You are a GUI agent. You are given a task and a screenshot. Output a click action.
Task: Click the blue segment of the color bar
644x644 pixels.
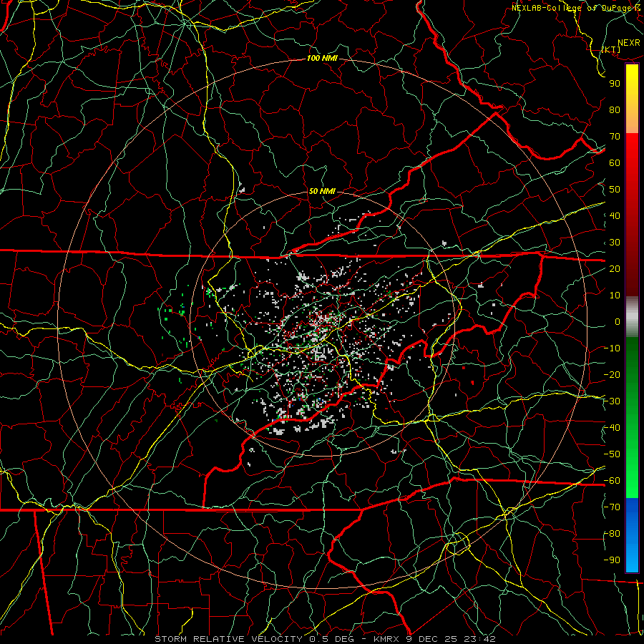coord(632,535)
